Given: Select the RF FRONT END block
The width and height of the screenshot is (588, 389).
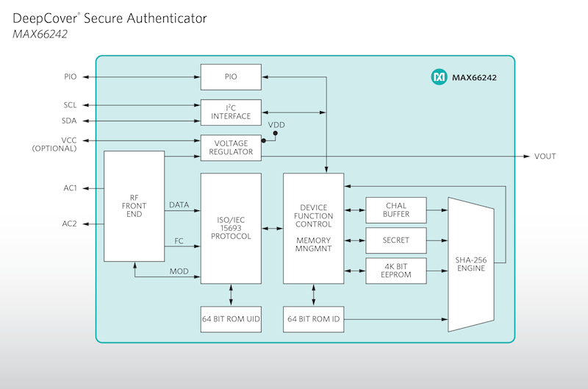Looking at the screenshot, I should 135,207.
